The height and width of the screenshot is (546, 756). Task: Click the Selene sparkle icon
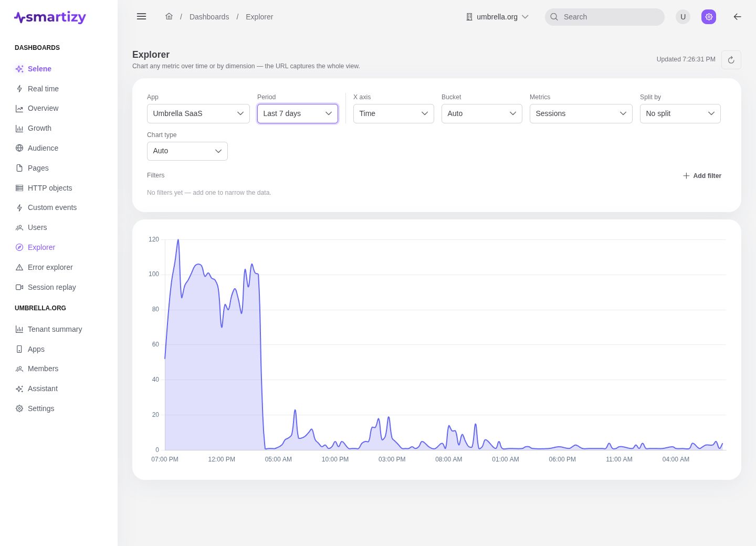click(x=19, y=69)
